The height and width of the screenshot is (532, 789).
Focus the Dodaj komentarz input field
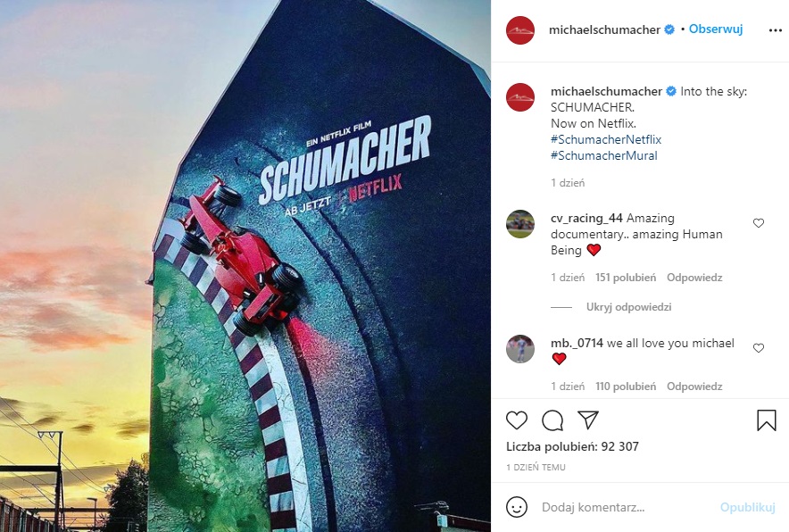(x=624, y=507)
